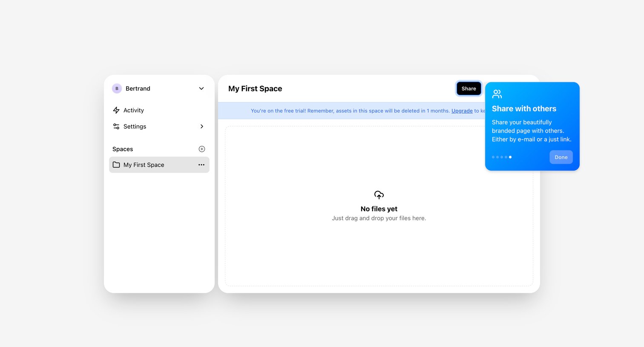Screen dimensions: 644x347
Task: Select the active last tour step dot
Action: pos(510,157)
